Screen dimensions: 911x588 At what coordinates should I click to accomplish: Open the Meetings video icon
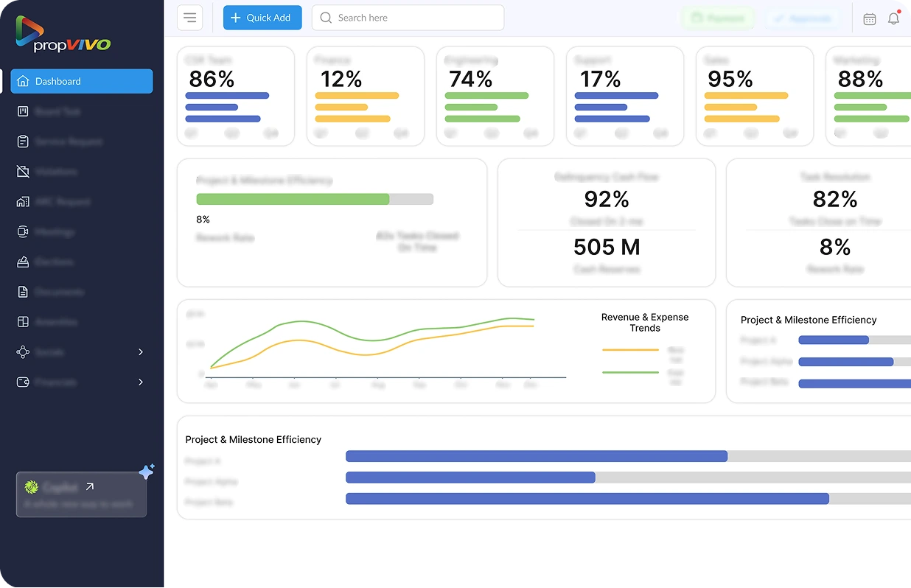27,231
